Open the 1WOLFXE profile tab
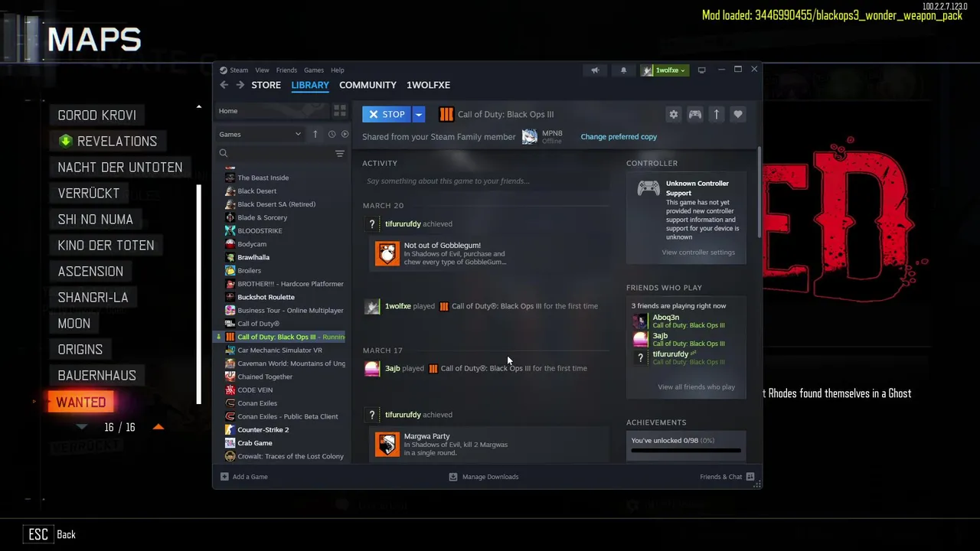The height and width of the screenshot is (551, 980). click(428, 85)
